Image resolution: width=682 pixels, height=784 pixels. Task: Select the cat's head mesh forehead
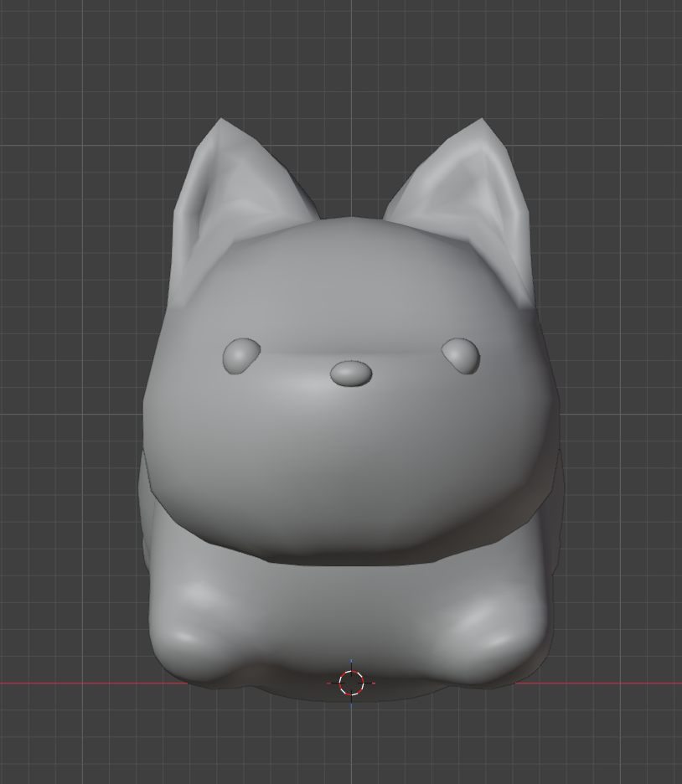point(350,285)
